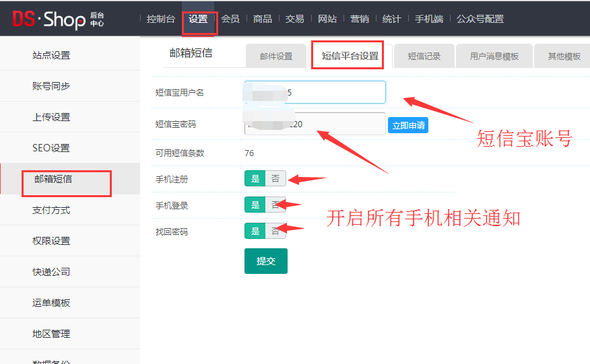Open the 用户消息模板 tab

(494, 57)
